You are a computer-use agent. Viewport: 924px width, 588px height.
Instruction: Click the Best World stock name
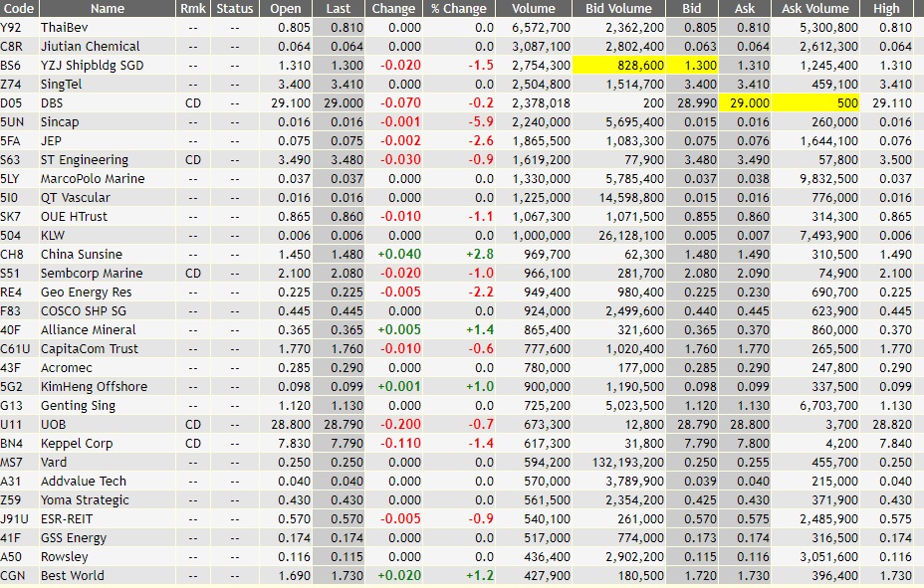tap(72, 576)
